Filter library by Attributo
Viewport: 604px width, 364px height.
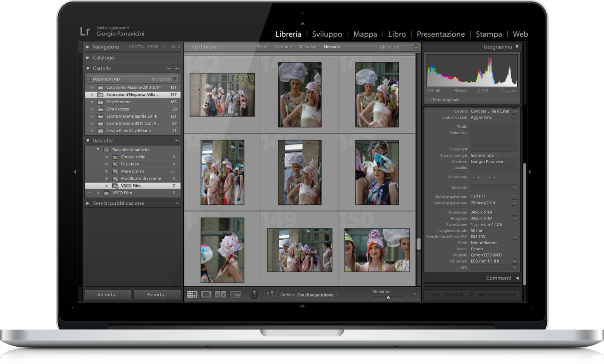284,47
